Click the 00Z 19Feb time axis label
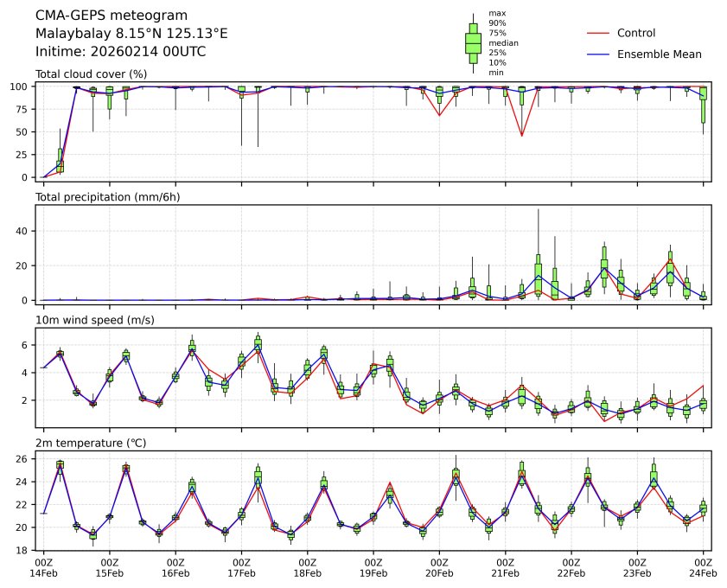Screen dimensions: 727x588 [373, 566]
